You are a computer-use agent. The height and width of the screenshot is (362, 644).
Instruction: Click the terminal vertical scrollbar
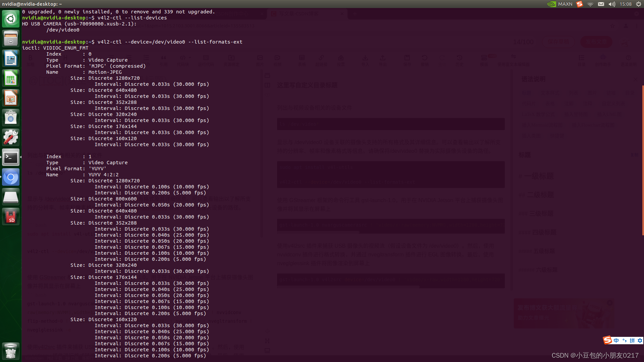click(x=643, y=161)
